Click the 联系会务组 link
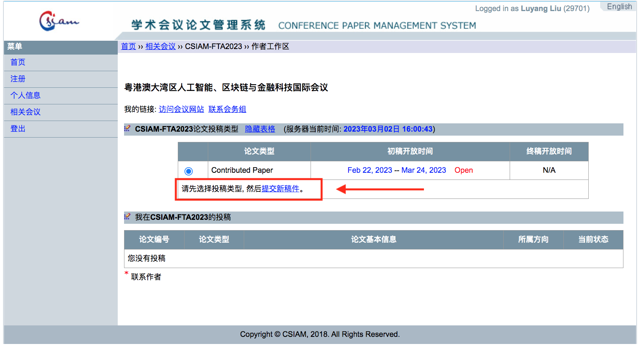The image size is (644, 359). (227, 110)
